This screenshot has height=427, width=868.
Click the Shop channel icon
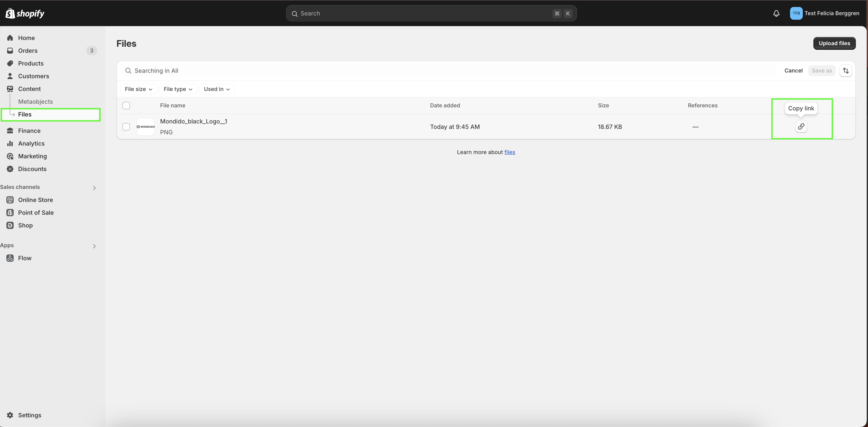click(10, 225)
